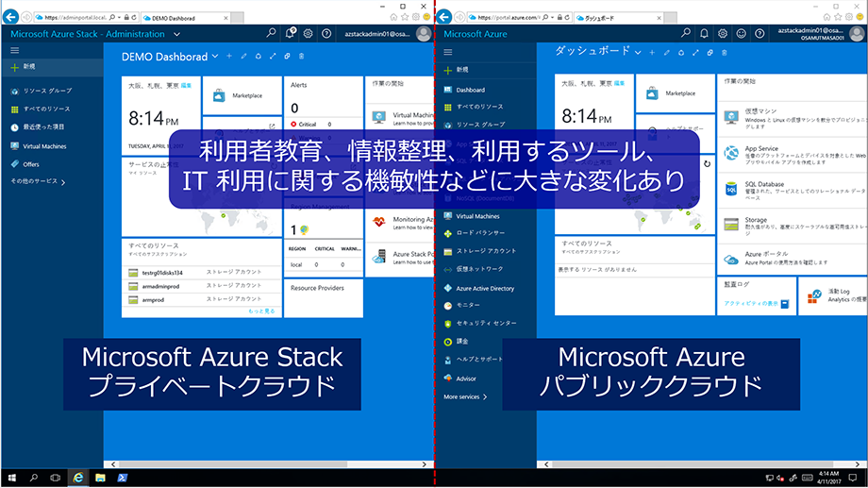Open notifications bell in Azure Stack Administration header

[290, 33]
